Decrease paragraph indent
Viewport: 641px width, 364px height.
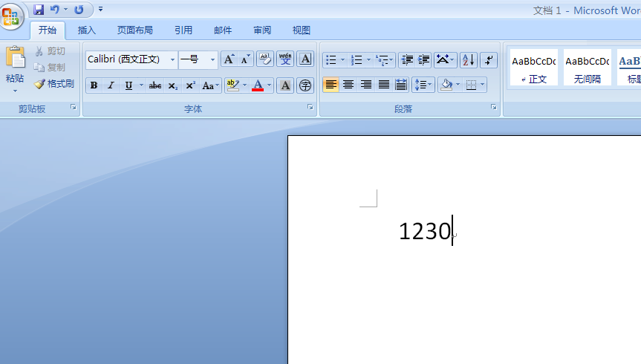(406, 60)
